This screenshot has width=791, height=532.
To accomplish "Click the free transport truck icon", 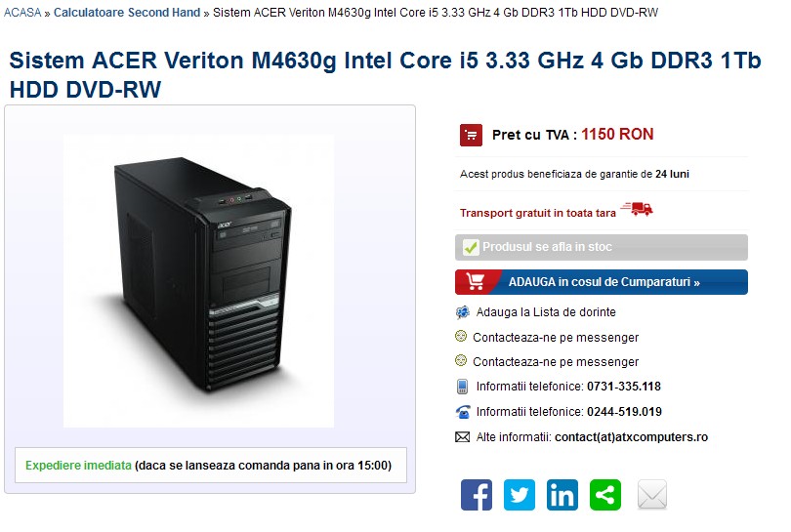I will pyautogui.click(x=637, y=208).
